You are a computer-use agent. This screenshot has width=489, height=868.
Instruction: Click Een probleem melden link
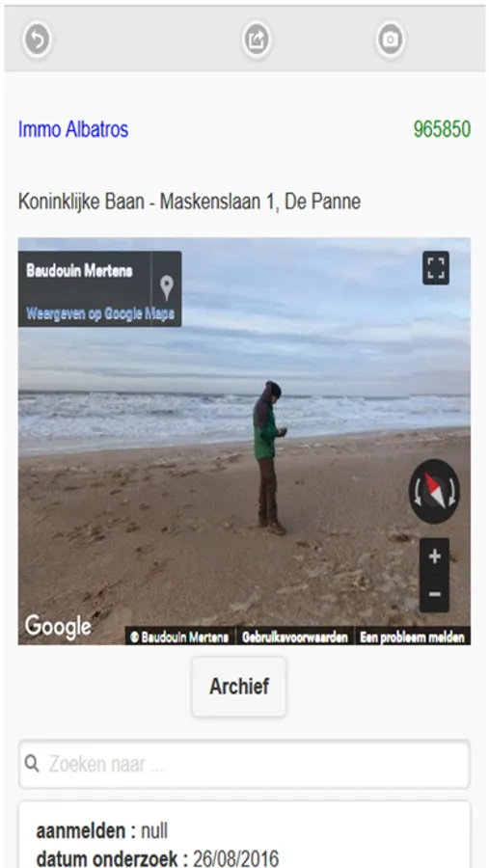(412, 637)
